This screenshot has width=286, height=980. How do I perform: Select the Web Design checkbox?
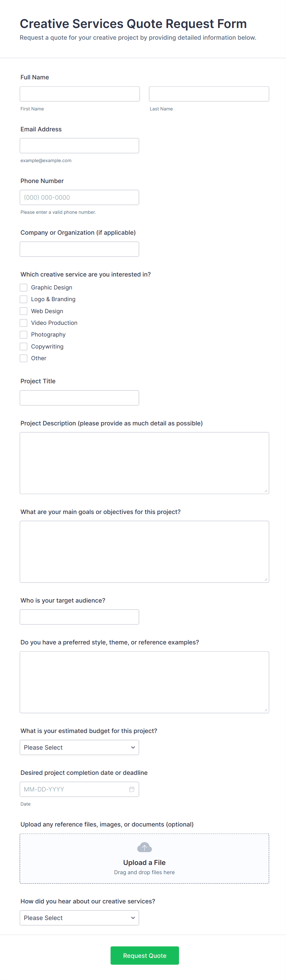[24, 311]
